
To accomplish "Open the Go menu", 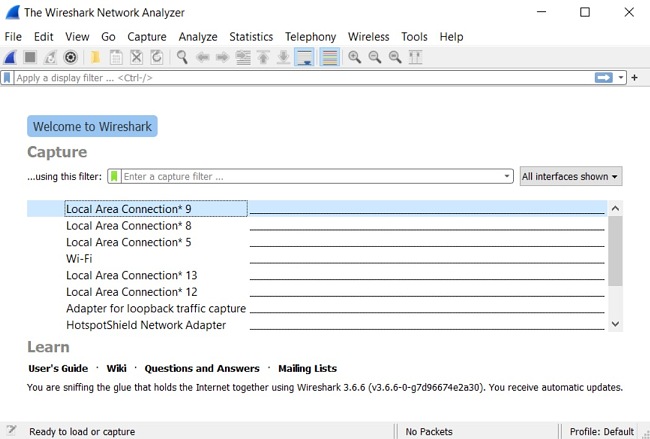I will (x=108, y=37).
